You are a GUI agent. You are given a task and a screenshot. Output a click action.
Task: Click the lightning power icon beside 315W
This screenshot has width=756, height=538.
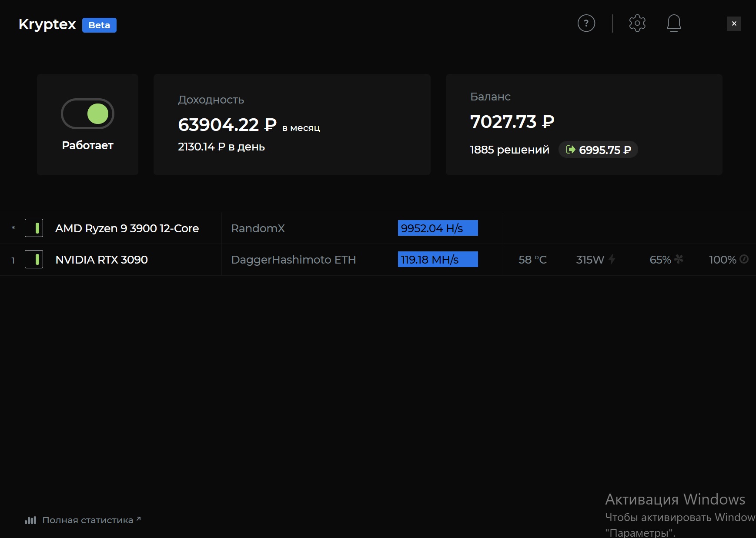click(612, 259)
